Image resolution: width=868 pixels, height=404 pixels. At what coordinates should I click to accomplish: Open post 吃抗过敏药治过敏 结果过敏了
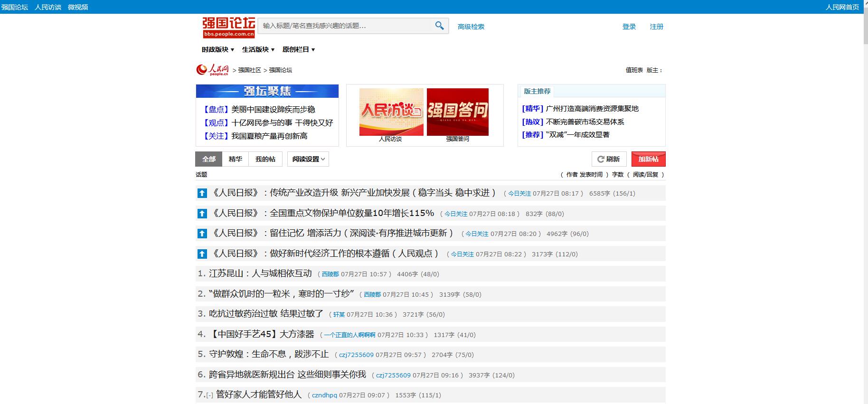click(x=266, y=314)
